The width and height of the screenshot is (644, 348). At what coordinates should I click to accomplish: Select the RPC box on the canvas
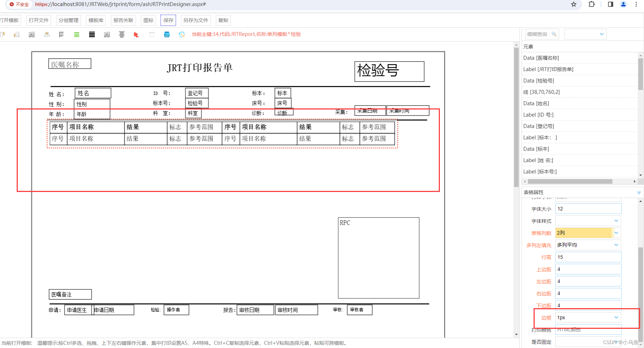[378, 258]
